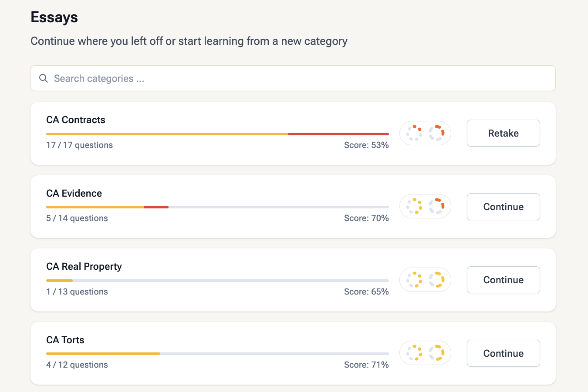The image size is (588, 392).
Task: Click the dotted ring icon in CA Contracts
Action: (414, 133)
